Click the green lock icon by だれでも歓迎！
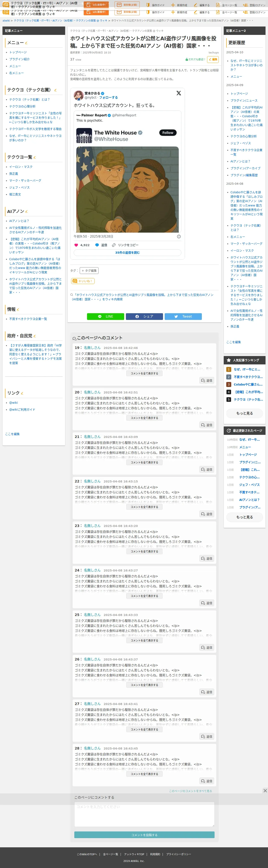Image resolution: width=268 pixels, height=868 pixels. 187,59
